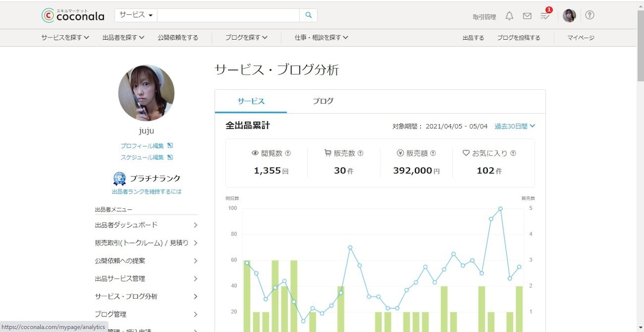Open the help question mark icon
644x332 pixels.
(x=590, y=15)
